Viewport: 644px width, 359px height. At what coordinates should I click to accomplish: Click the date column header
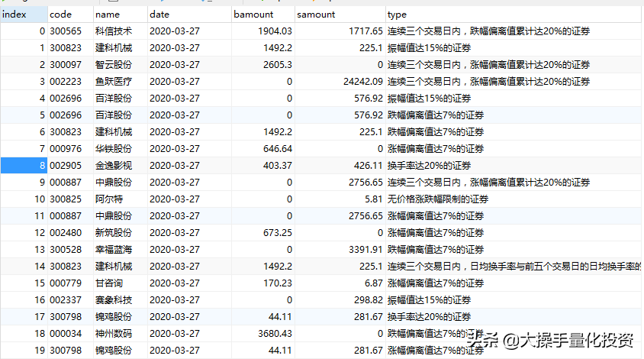click(189, 15)
